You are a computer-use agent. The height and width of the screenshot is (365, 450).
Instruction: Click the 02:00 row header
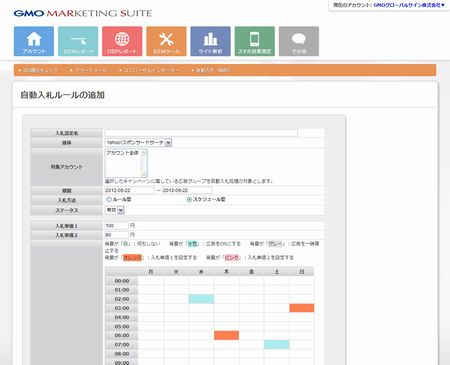[x=122, y=299]
